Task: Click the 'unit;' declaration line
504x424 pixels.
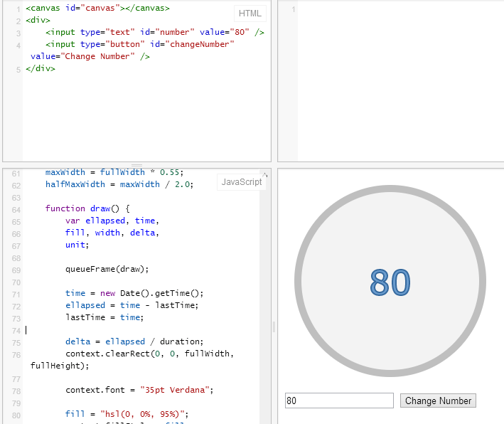Action: 77,245
